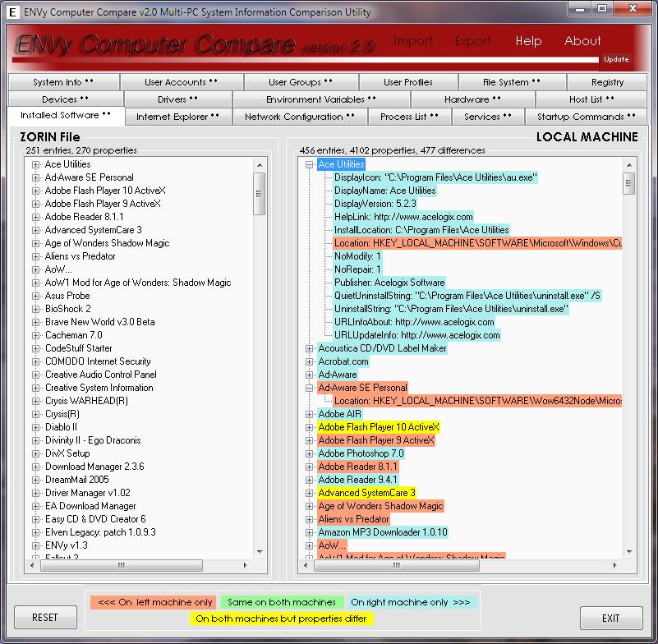Select Adobe AIR in right tree
This screenshot has width=658, height=644.
pyautogui.click(x=339, y=414)
